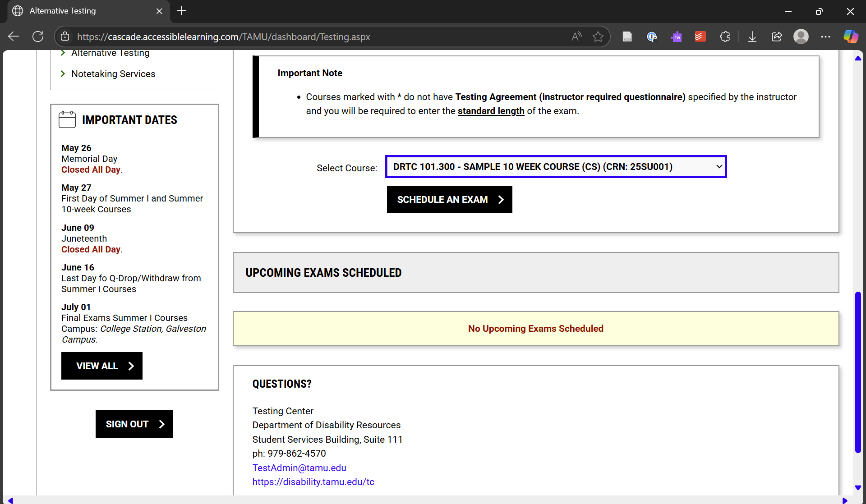Reload the Alternative Testing page
Image resolution: width=866 pixels, height=504 pixels.
tap(38, 37)
